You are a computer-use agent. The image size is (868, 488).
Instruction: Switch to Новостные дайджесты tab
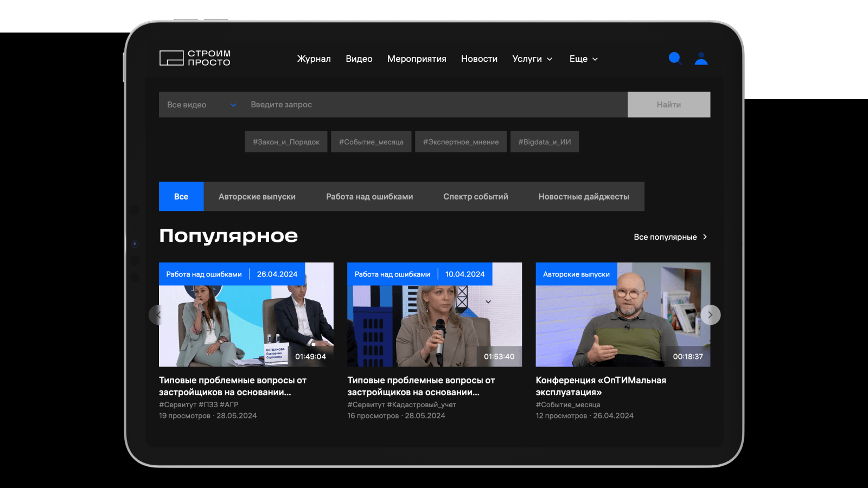[583, 197]
